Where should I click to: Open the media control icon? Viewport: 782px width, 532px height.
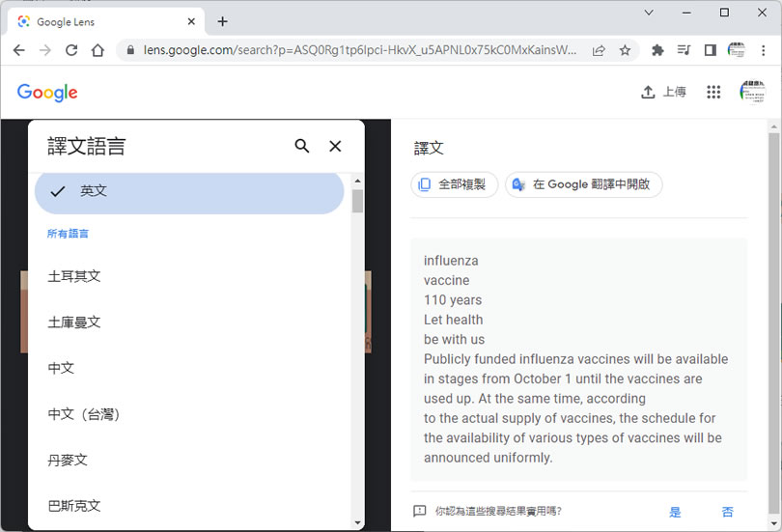click(x=684, y=50)
